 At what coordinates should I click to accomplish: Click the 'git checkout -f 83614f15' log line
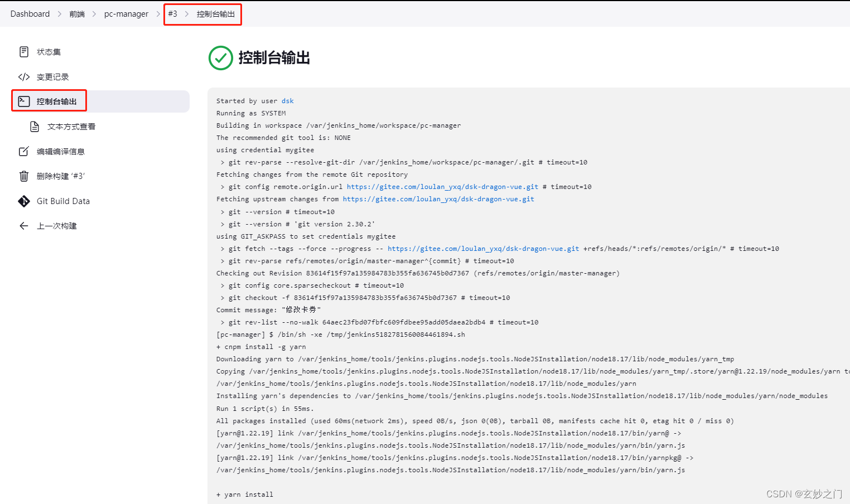tap(365, 298)
